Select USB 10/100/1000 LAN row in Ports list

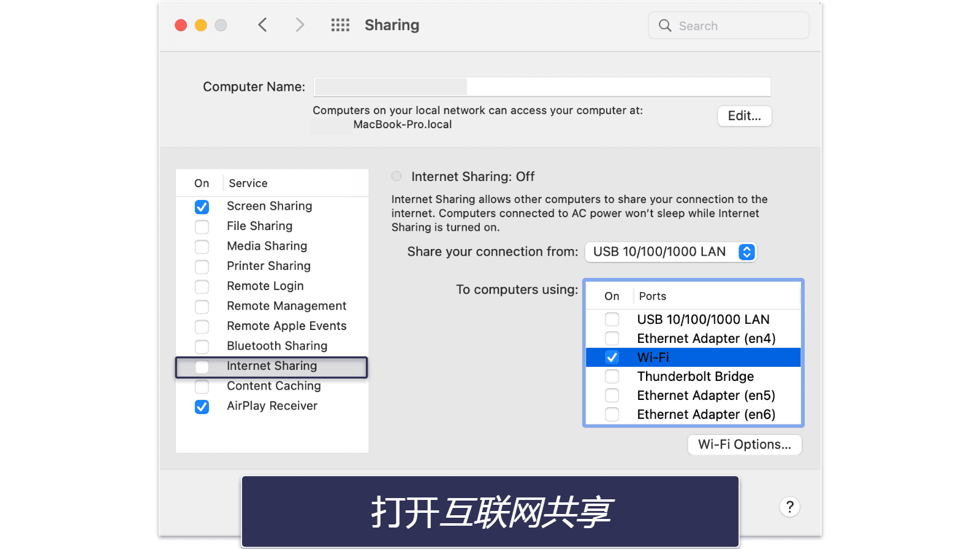(x=693, y=319)
